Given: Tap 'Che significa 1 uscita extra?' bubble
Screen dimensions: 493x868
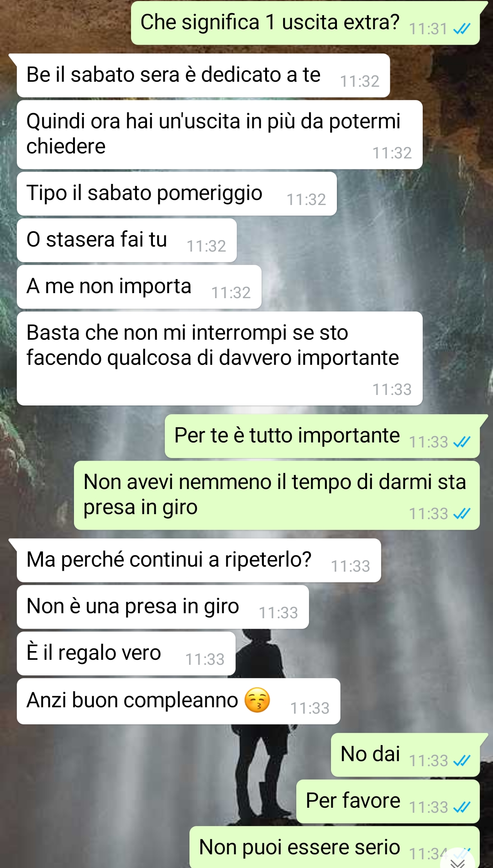Looking at the screenshot, I should click(305, 23).
